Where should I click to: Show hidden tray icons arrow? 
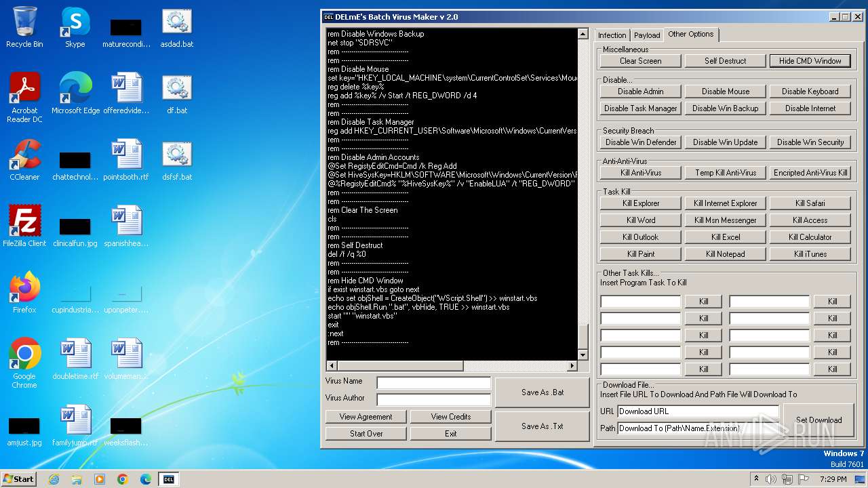click(756, 479)
